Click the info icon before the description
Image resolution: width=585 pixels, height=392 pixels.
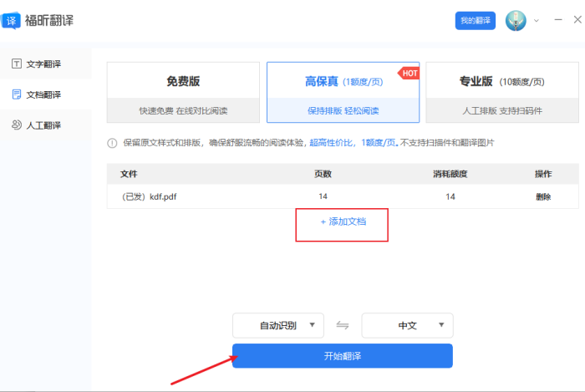tap(112, 143)
